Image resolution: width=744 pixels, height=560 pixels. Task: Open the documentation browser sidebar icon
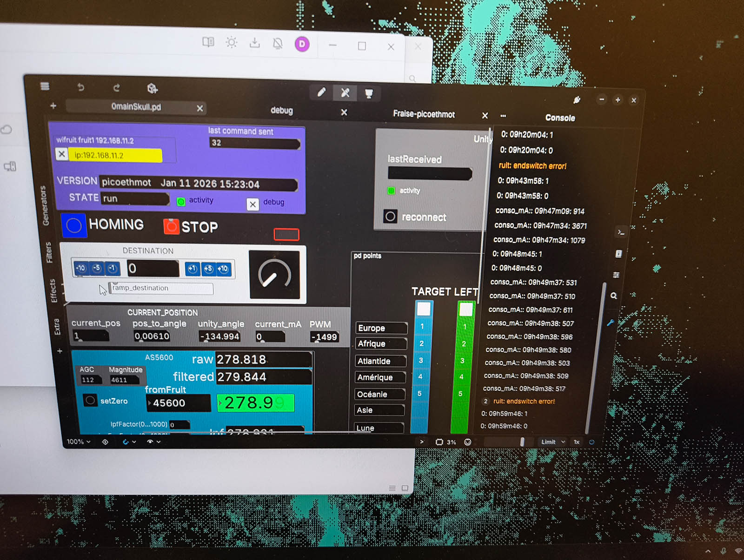click(x=618, y=254)
